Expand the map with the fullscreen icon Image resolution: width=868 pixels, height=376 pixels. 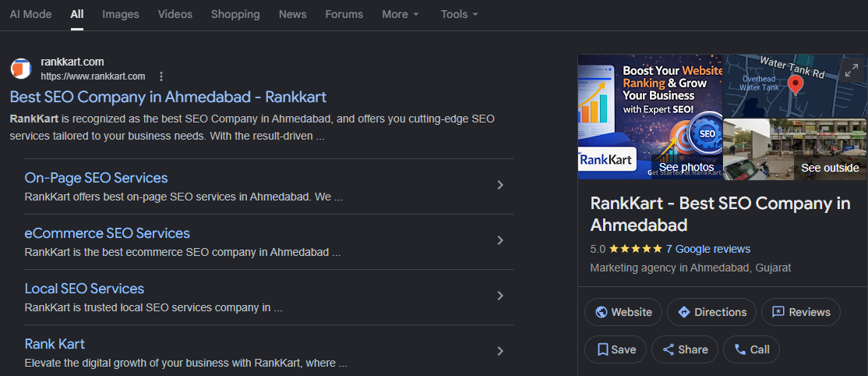[852, 70]
